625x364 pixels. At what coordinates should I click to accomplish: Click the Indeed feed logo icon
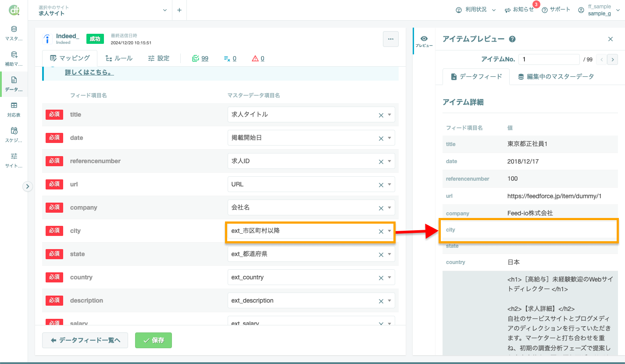point(47,39)
